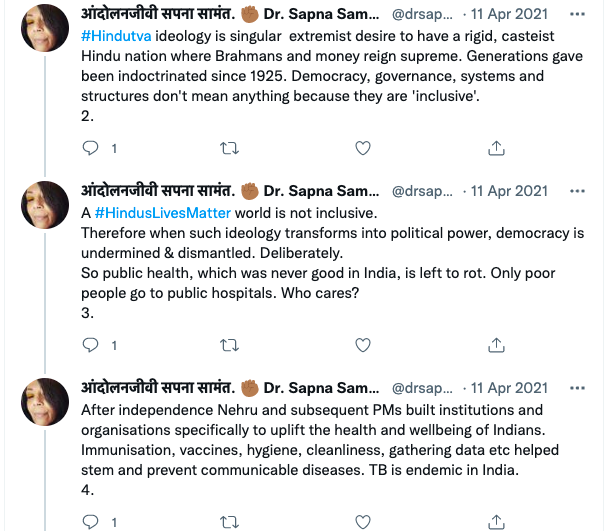Share the #Hindutva ideology tweet
This screenshot has width=606, height=531.
point(496,148)
